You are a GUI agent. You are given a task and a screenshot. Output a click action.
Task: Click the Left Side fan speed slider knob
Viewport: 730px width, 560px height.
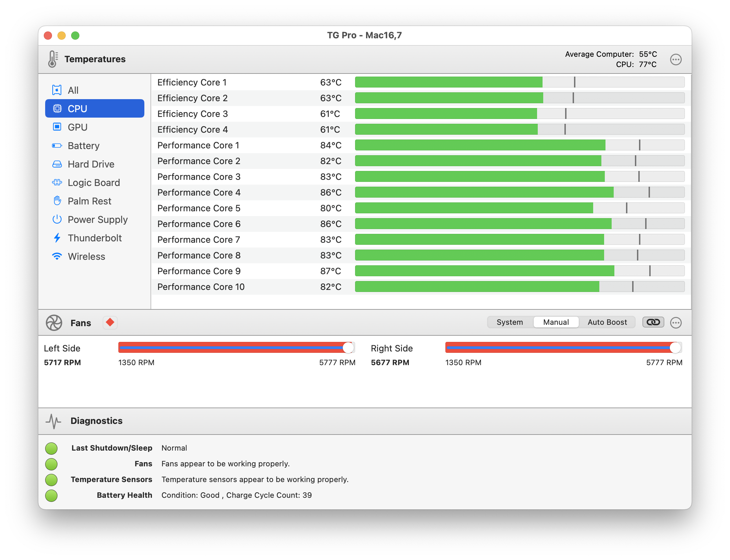point(348,348)
